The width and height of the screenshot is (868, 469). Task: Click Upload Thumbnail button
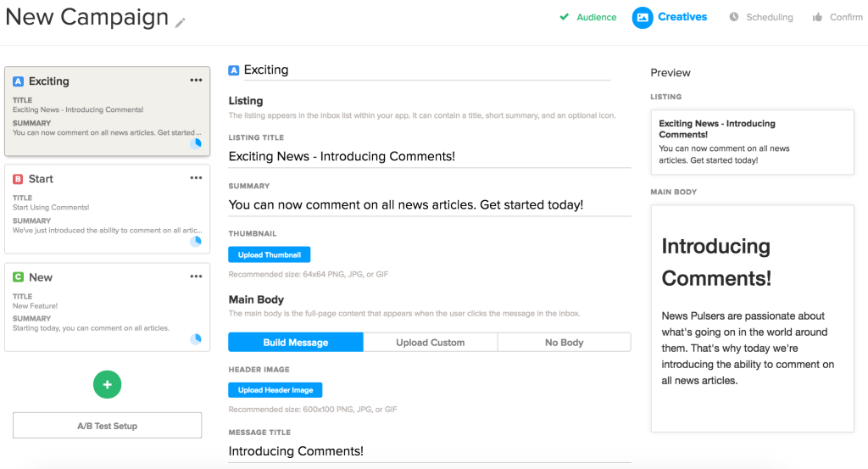(x=269, y=254)
